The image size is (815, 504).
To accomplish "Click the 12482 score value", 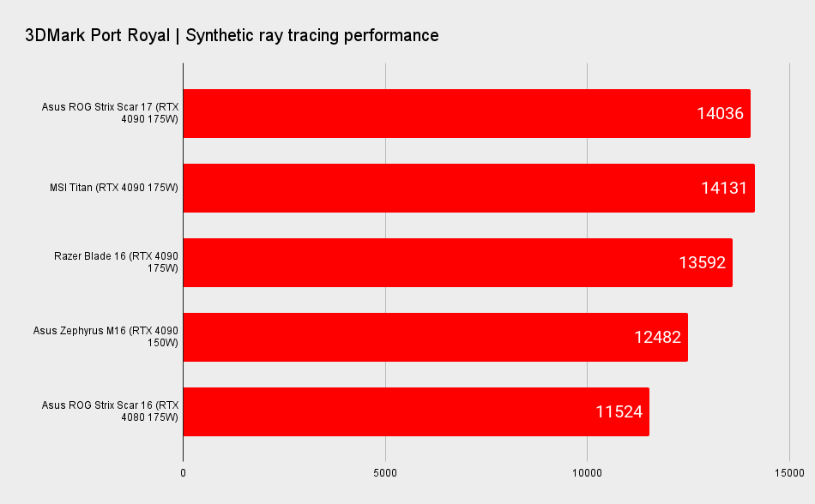I will pos(657,338).
